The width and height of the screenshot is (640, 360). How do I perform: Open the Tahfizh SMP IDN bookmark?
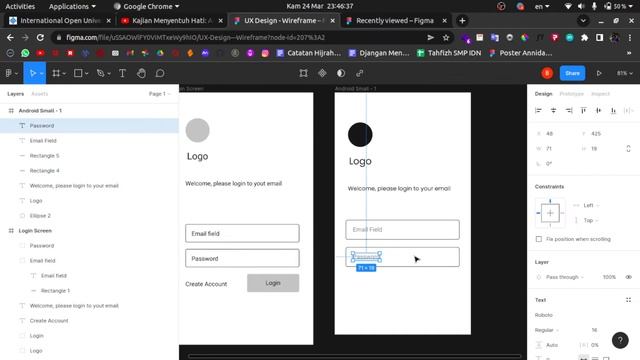pos(449,53)
